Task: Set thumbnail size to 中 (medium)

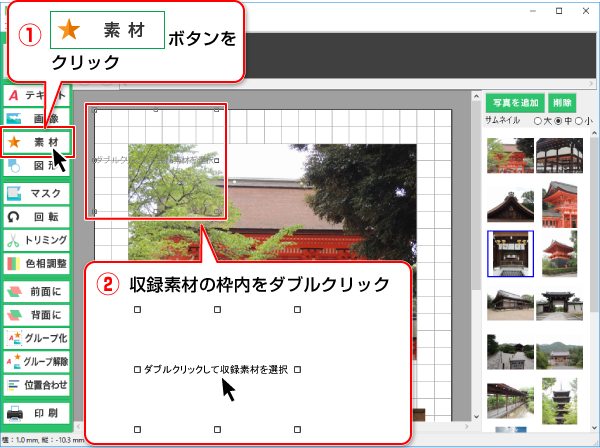Action: point(558,120)
